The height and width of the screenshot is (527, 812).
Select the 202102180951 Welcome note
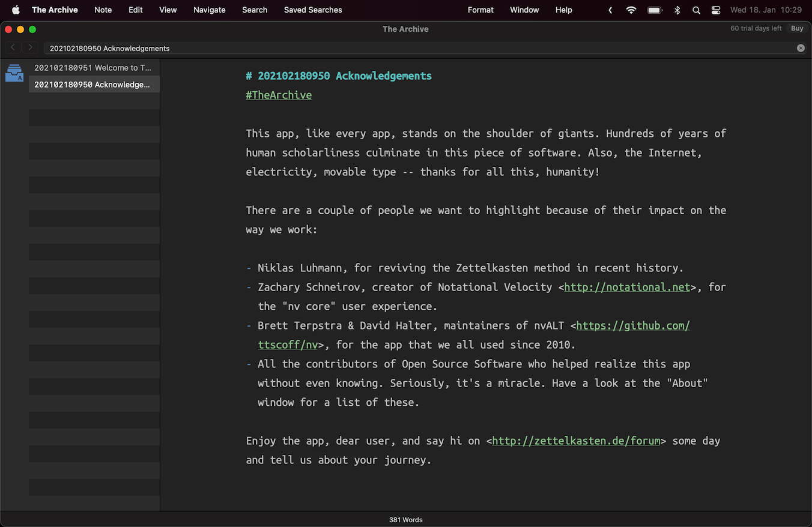pos(94,67)
